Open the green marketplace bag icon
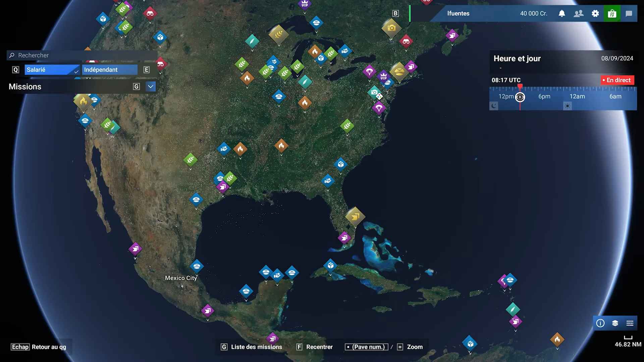Screen dimensions: 644x362 pyautogui.click(x=612, y=13)
